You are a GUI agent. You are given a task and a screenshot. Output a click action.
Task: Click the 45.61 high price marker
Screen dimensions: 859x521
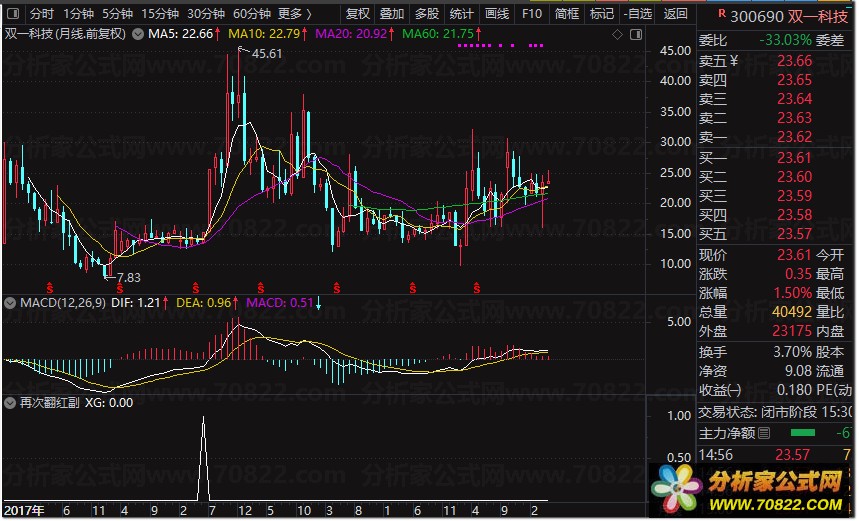pos(267,54)
